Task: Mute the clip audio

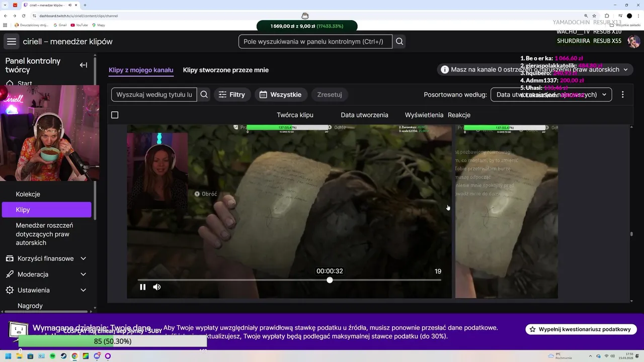Action: tap(157, 287)
